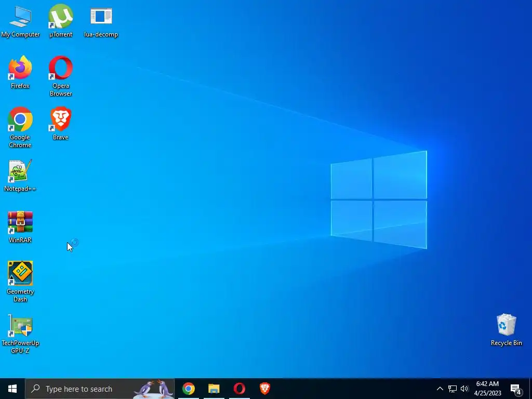This screenshot has width=532, height=399.
Task: Open the network status tray icon
Action: point(453,389)
